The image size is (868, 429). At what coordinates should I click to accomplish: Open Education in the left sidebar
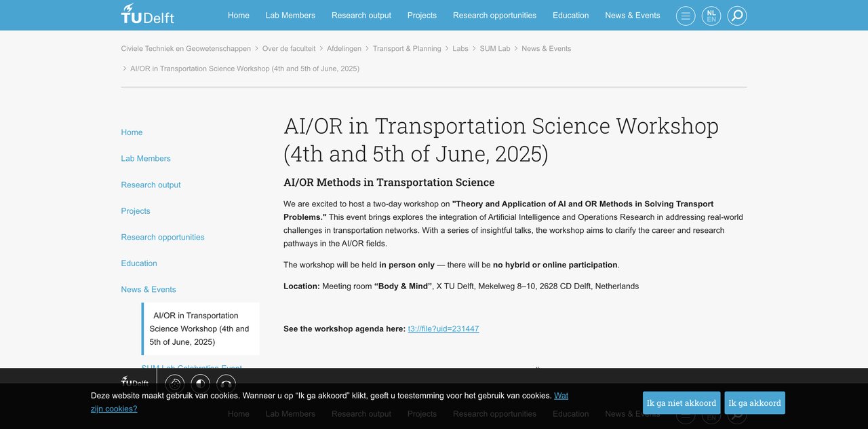139,263
